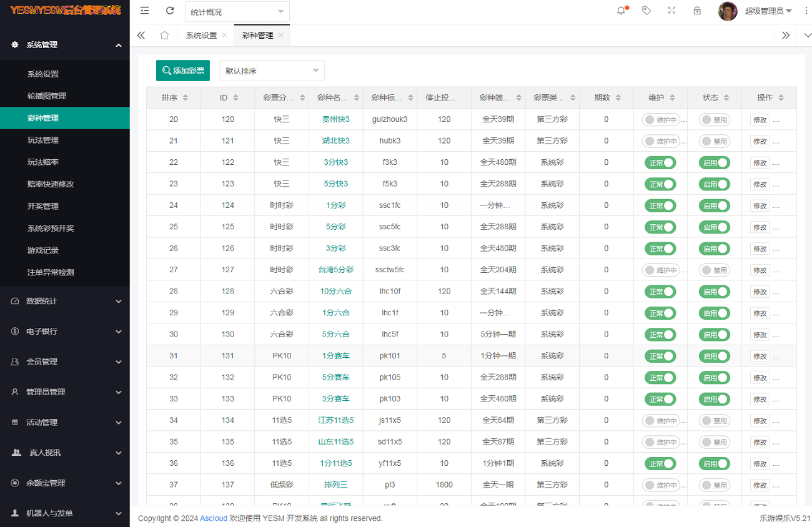Click the tag icon in top bar
The width and height of the screenshot is (812, 527).
[646, 11]
